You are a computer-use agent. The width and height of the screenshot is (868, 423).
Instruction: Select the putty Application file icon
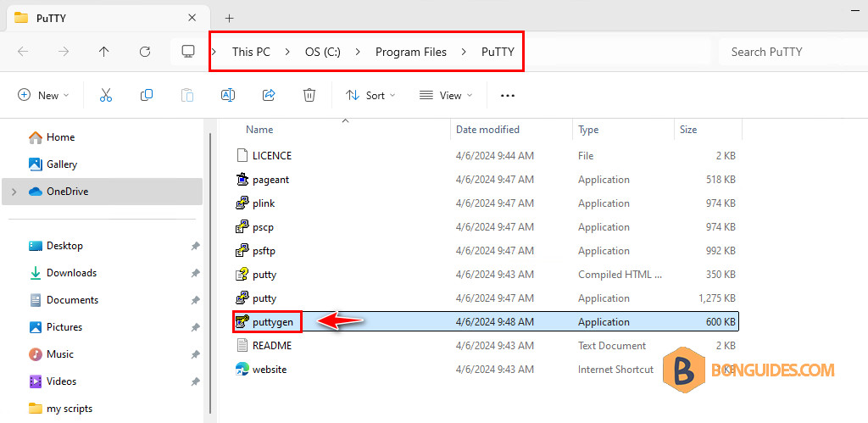coord(242,298)
